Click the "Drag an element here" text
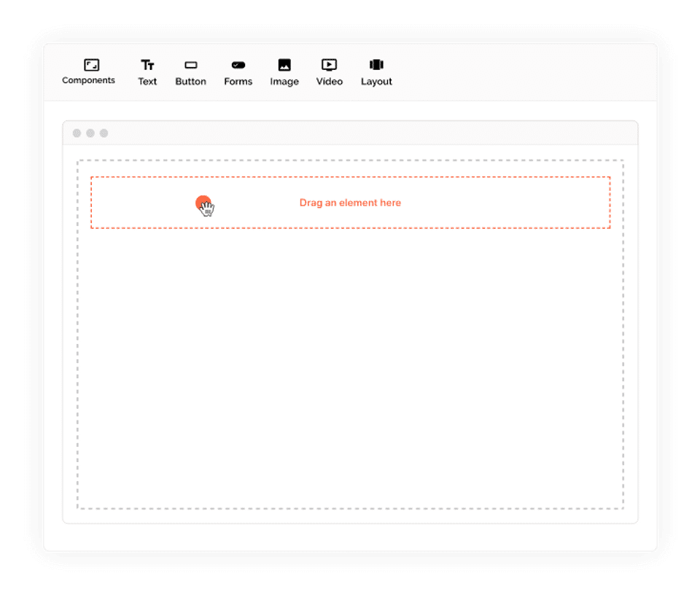Image resolution: width=700 pixels, height=594 pixels. tap(350, 203)
